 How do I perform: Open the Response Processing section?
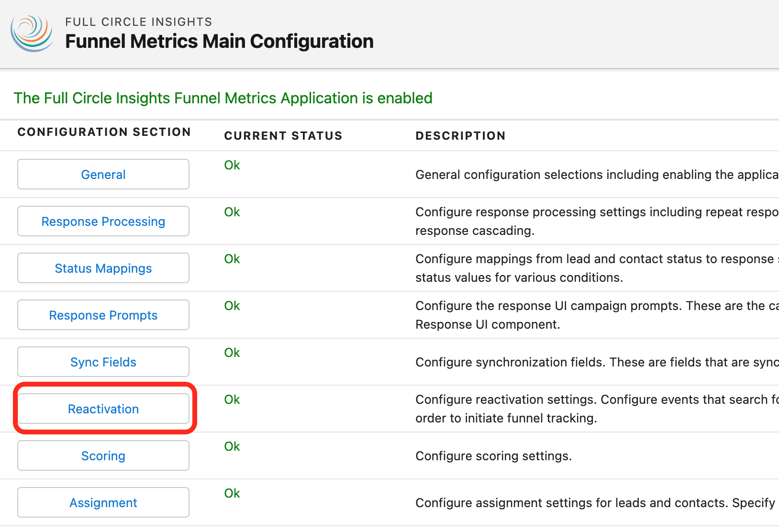(103, 221)
